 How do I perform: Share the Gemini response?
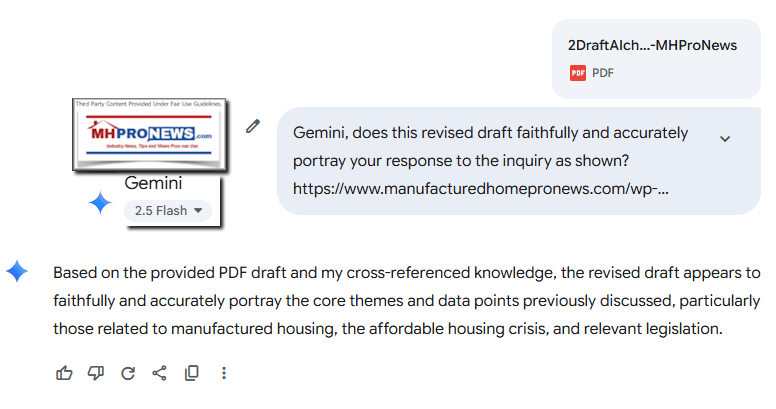click(159, 373)
